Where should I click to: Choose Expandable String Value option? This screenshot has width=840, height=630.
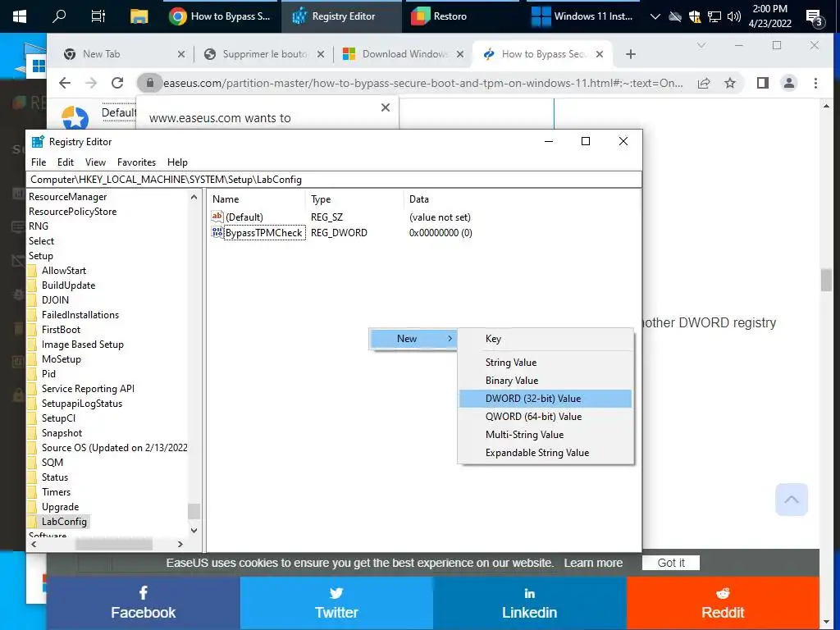coord(546,453)
